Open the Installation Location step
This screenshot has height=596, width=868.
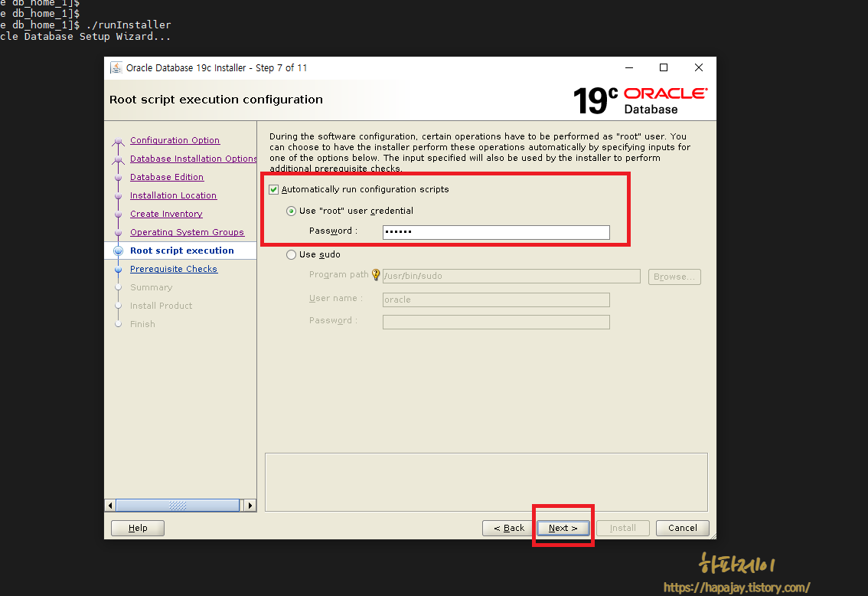tap(173, 195)
